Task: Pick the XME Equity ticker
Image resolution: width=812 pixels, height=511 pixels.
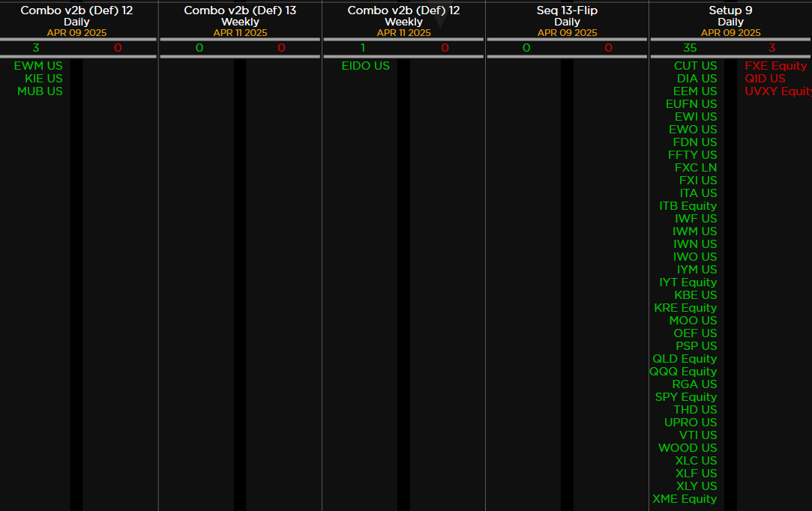Action: (x=685, y=499)
